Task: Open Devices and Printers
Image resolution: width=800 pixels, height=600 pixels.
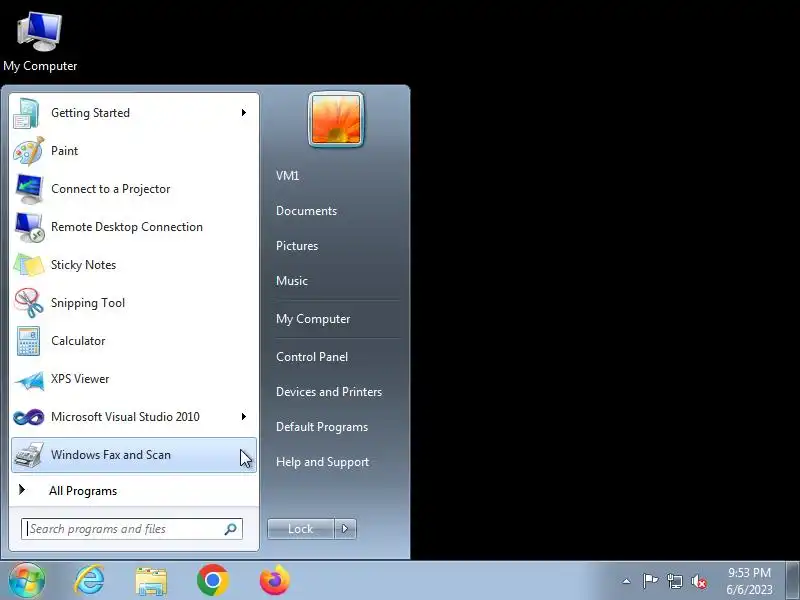Action: [329, 392]
